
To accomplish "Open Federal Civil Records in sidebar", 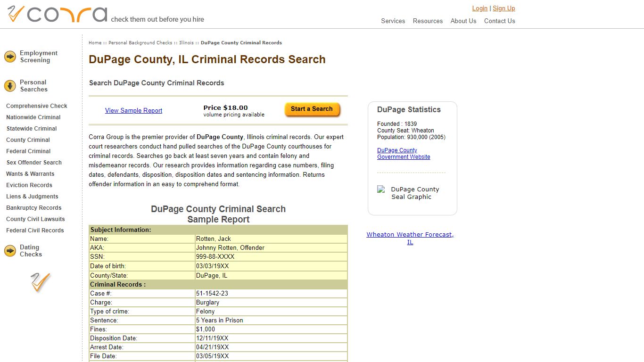I will pos(35,230).
